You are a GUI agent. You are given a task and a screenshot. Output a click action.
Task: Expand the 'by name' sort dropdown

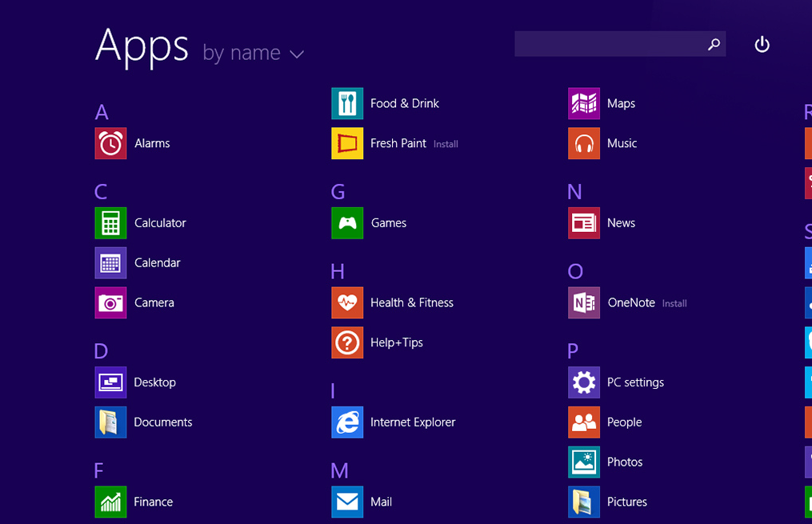pyautogui.click(x=254, y=53)
